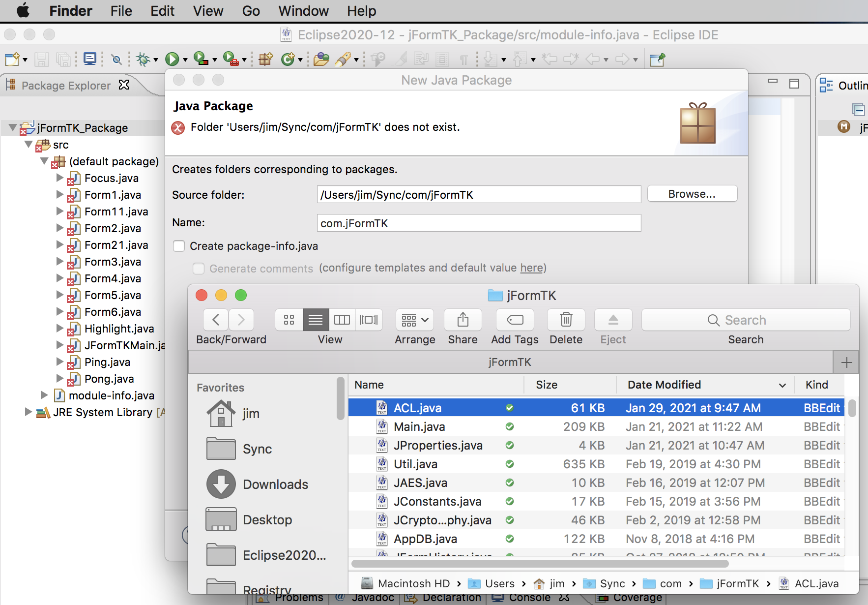868x605 pixels.
Task: Switch Finder to icon view
Action: click(289, 320)
